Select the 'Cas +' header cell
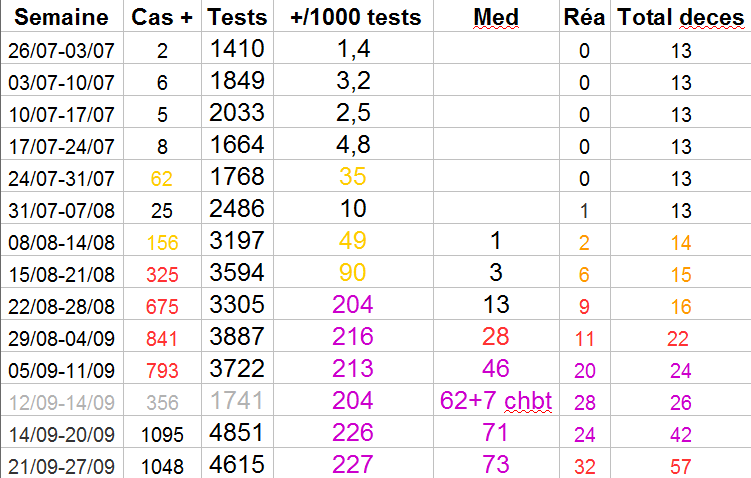Viewport: 751px width, 478px height. (x=162, y=17)
